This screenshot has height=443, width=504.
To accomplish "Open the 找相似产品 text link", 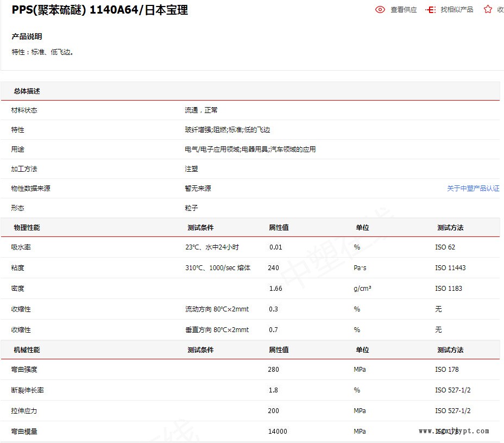I will (456, 10).
